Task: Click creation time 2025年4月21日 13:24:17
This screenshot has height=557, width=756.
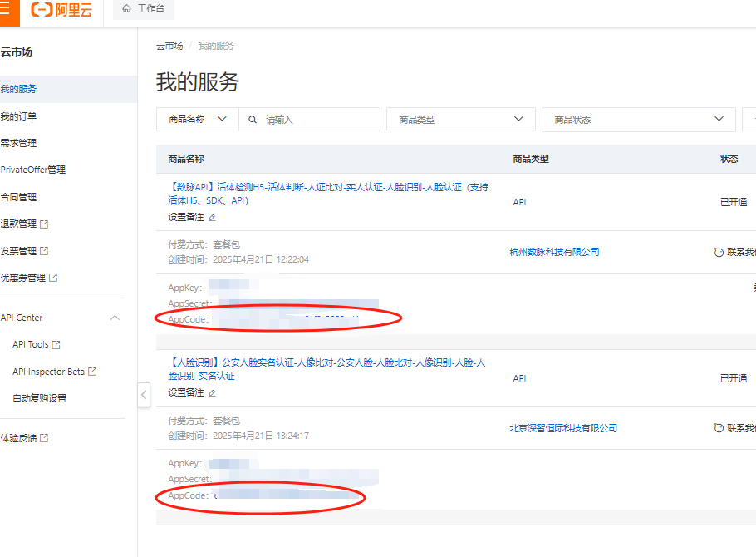Action: coord(261,436)
